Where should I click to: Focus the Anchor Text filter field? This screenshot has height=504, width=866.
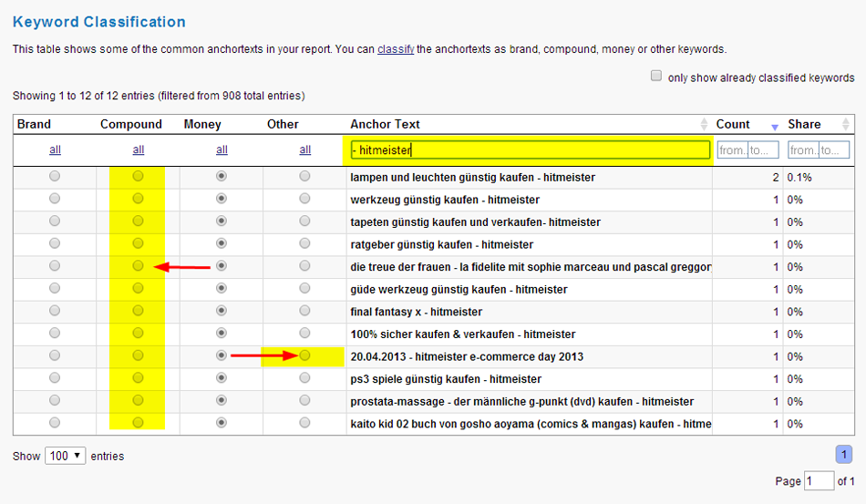click(x=531, y=150)
